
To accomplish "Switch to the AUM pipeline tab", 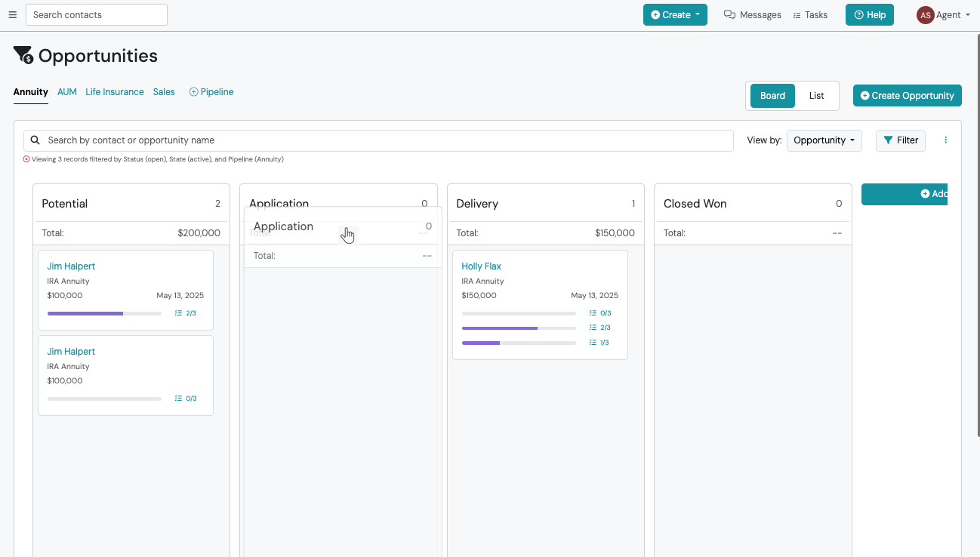I will (67, 92).
